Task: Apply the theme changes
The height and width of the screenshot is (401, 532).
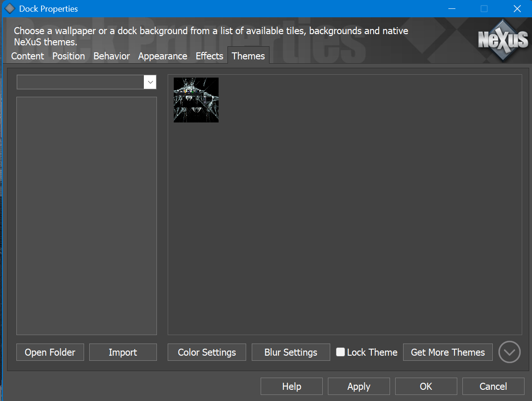Action: click(359, 387)
